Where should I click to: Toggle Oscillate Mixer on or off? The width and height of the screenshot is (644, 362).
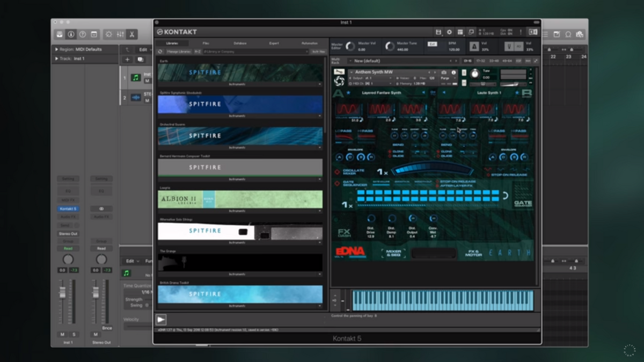pos(337,172)
